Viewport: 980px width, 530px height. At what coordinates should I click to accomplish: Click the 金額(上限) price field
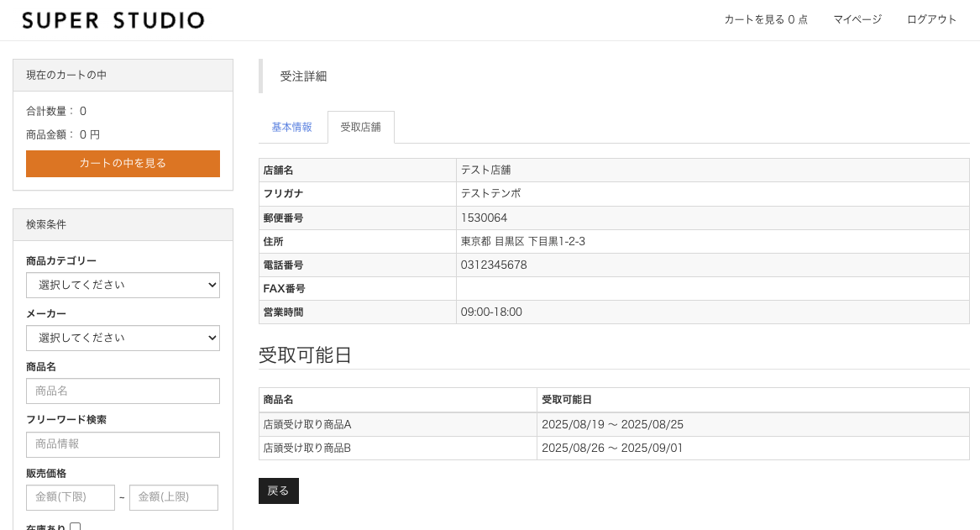[173, 497]
